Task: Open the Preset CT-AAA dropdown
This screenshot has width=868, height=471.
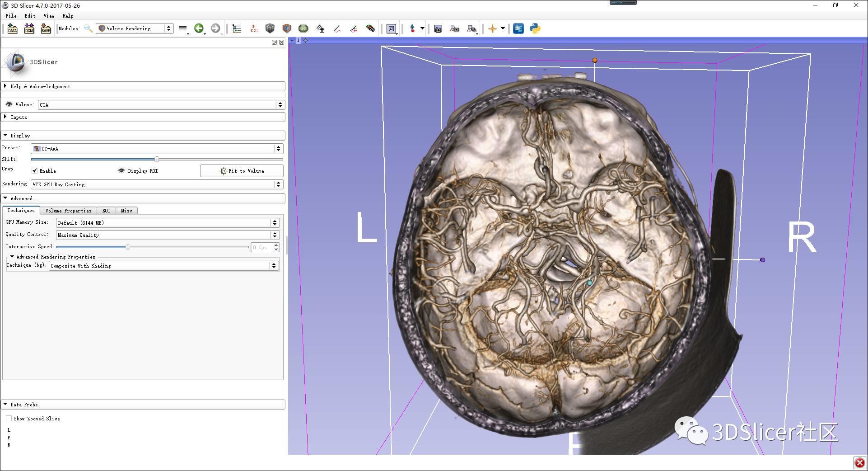Action: pyautogui.click(x=157, y=149)
